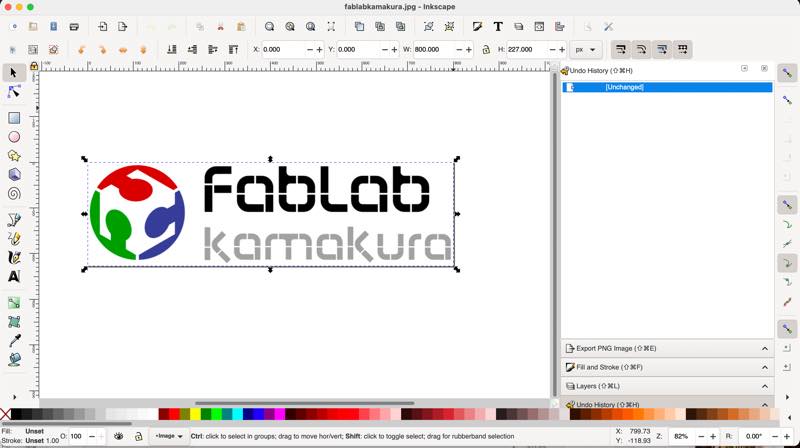The image size is (800, 448).
Task: Open the Image layer dropdown
Action: click(168, 436)
